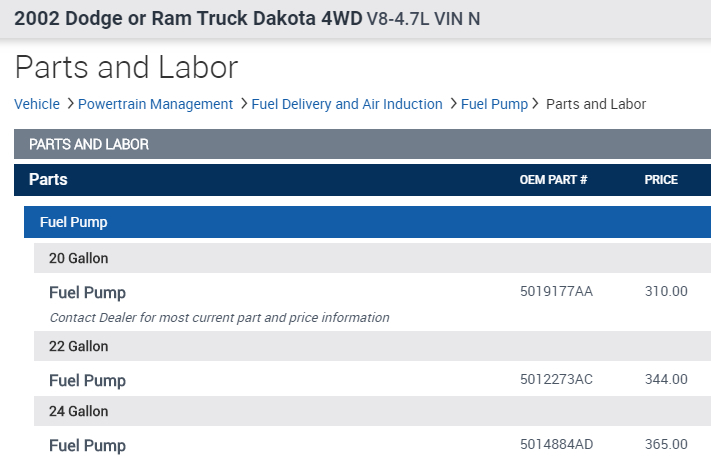Click part number 5019177AA

(x=556, y=291)
